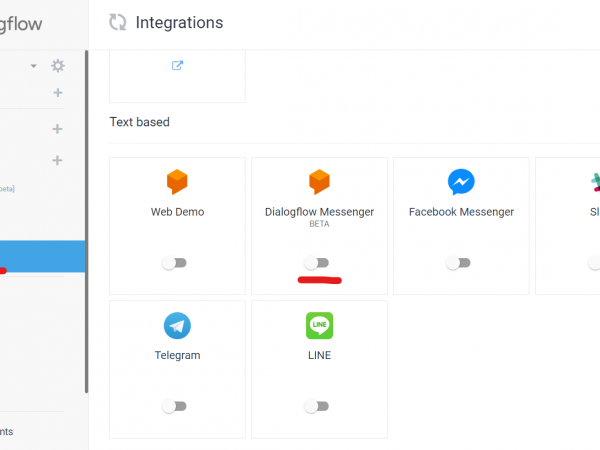The image size is (600, 450).
Task: Expand the agent selector dropdown arrow
Action: 34,66
